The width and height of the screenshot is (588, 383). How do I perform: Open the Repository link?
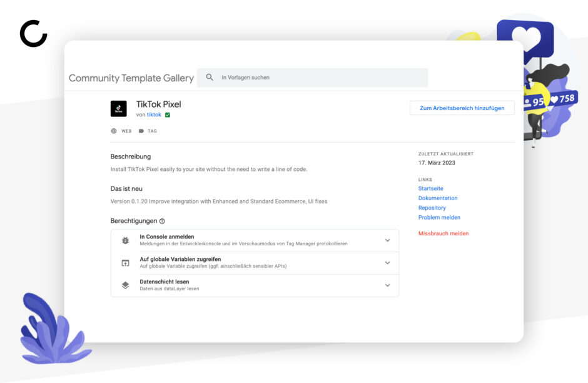[x=432, y=208]
